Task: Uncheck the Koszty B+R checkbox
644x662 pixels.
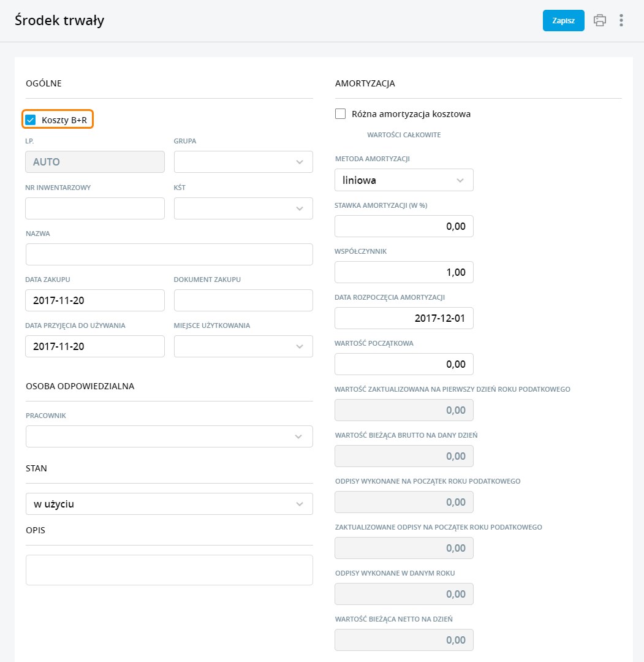Action: point(31,120)
